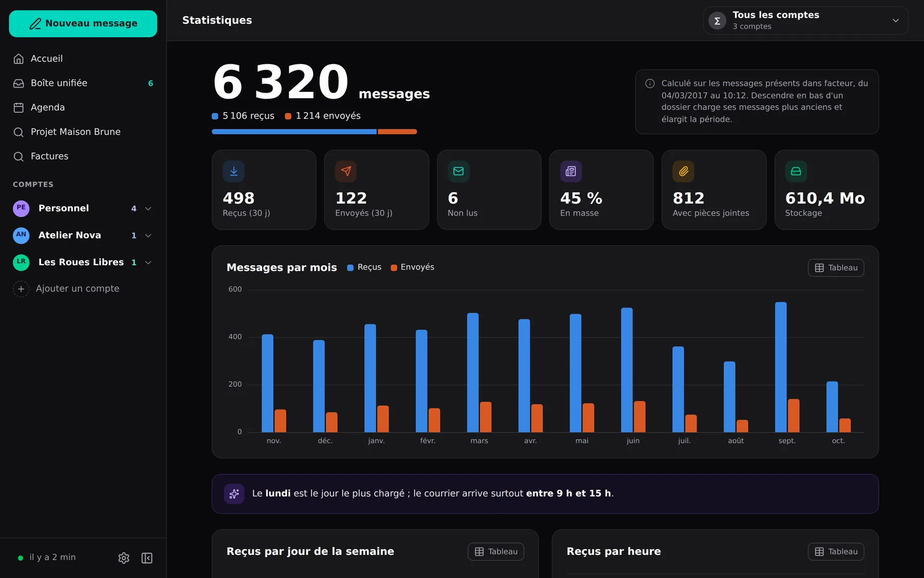This screenshot has height=578, width=924.
Task: Open the Tous les comptes dropdown
Action: click(805, 21)
